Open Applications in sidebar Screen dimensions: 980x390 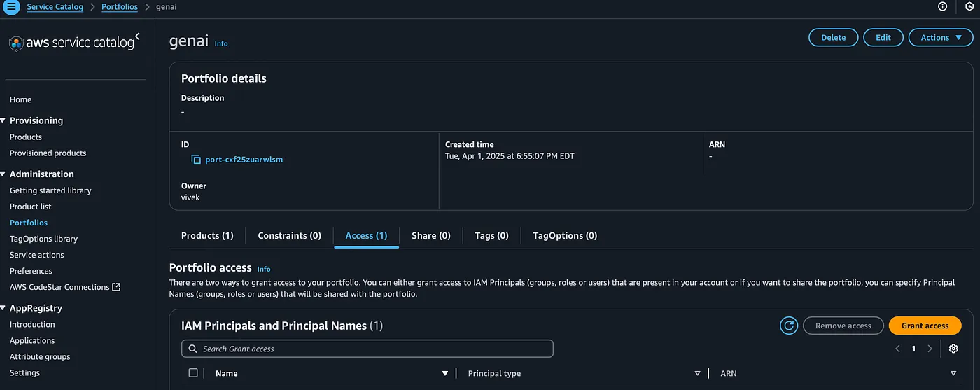tap(32, 341)
